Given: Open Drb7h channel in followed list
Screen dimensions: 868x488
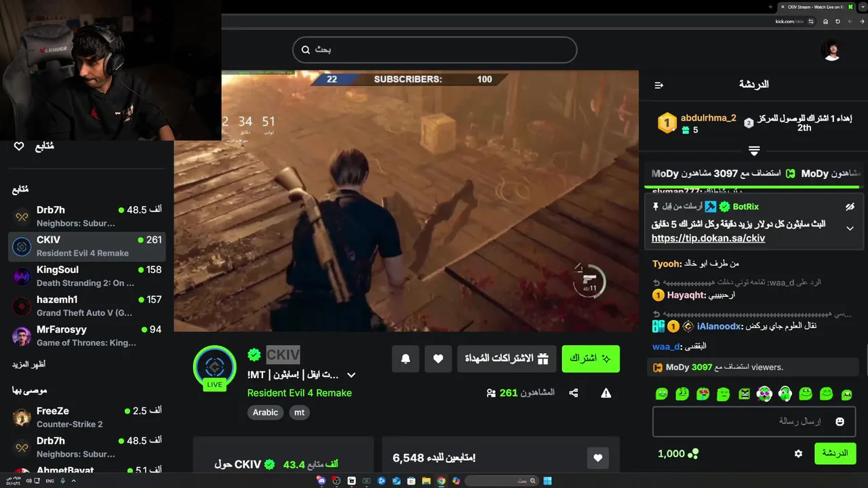Looking at the screenshot, I should click(87, 216).
